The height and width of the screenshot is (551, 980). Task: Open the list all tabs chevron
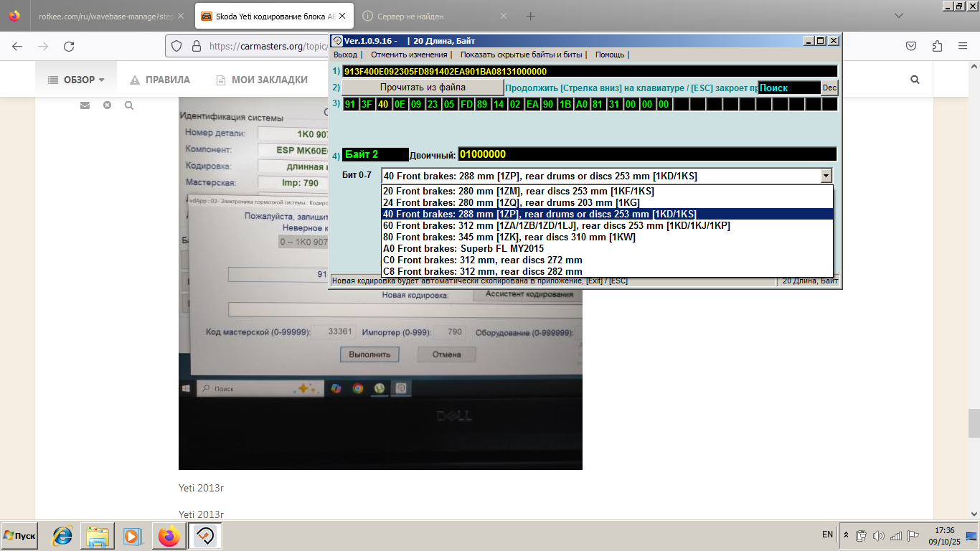(x=899, y=16)
